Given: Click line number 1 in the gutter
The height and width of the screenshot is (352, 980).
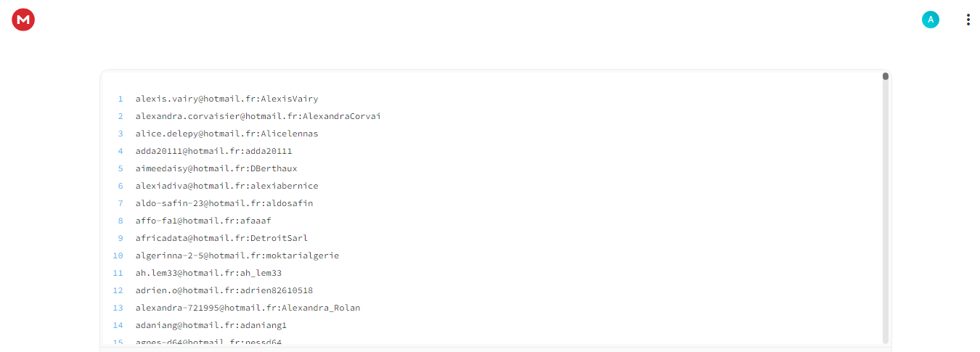Looking at the screenshot, I should click(x=121, y=99).
